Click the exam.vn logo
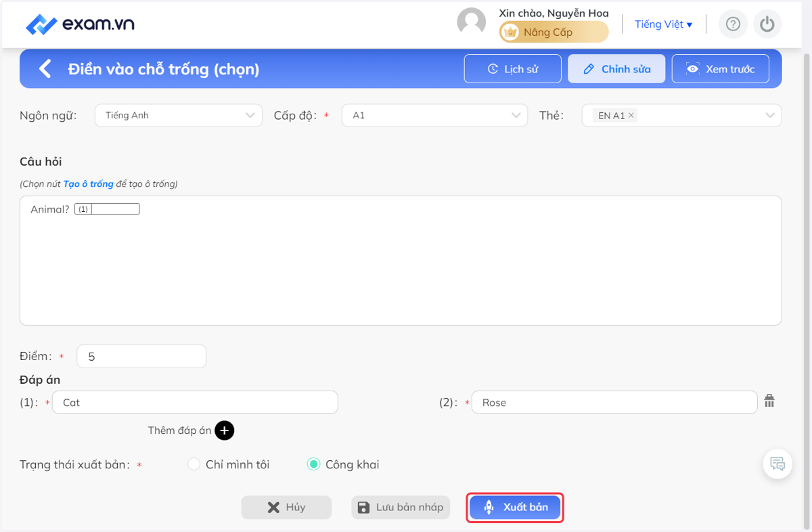 (x=80, y=24)
